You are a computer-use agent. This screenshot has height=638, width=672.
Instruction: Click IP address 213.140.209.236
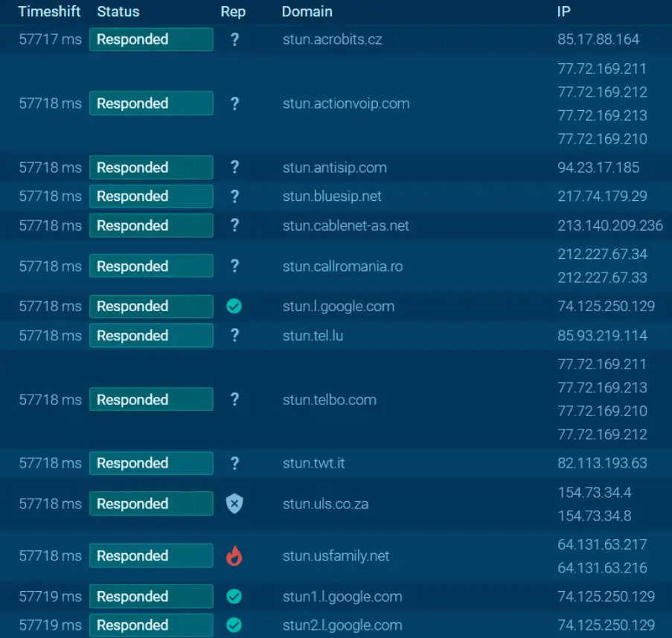tap(609, 226)
